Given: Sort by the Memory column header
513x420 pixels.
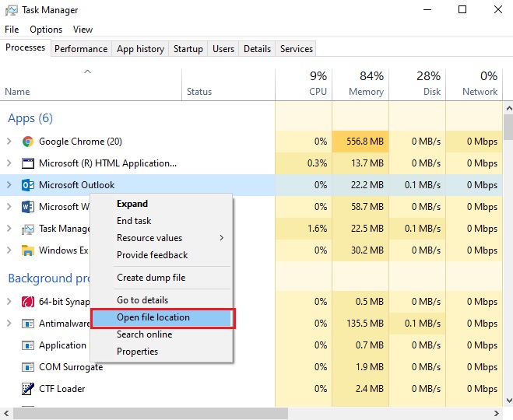Looking at the screenshot, I should tap(360, 84).
